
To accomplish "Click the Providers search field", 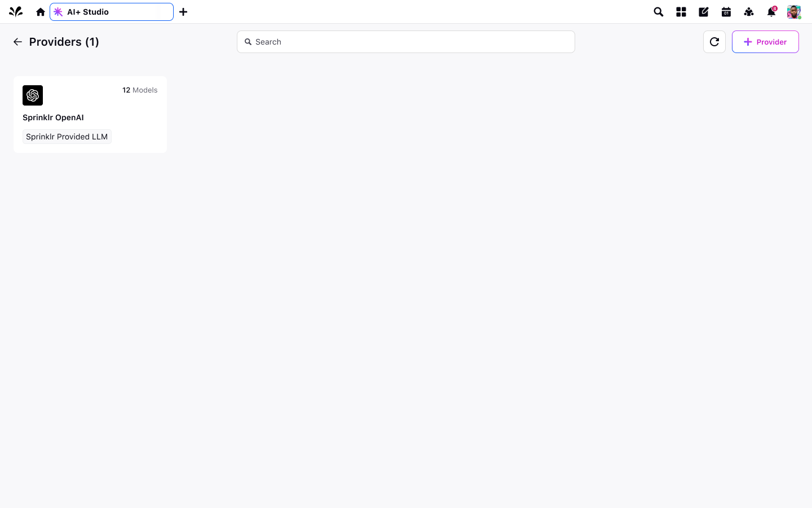I will (x=406, y=42).
